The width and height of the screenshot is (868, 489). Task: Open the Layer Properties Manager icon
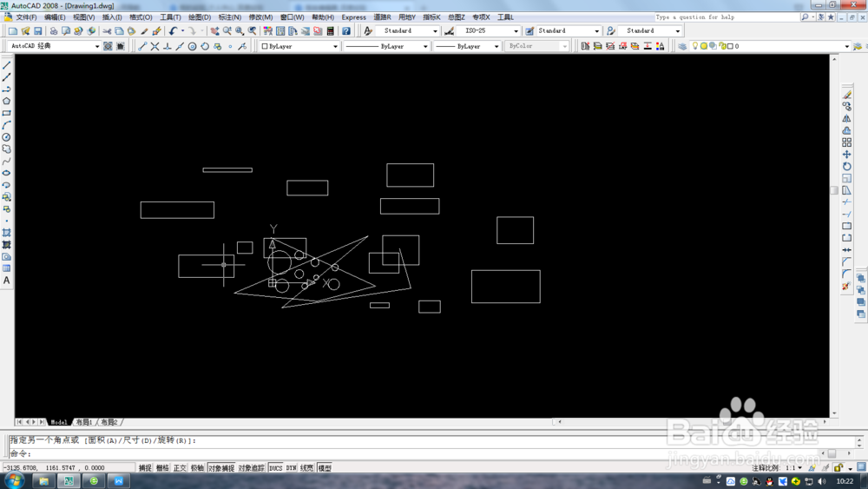coord(682,47)
